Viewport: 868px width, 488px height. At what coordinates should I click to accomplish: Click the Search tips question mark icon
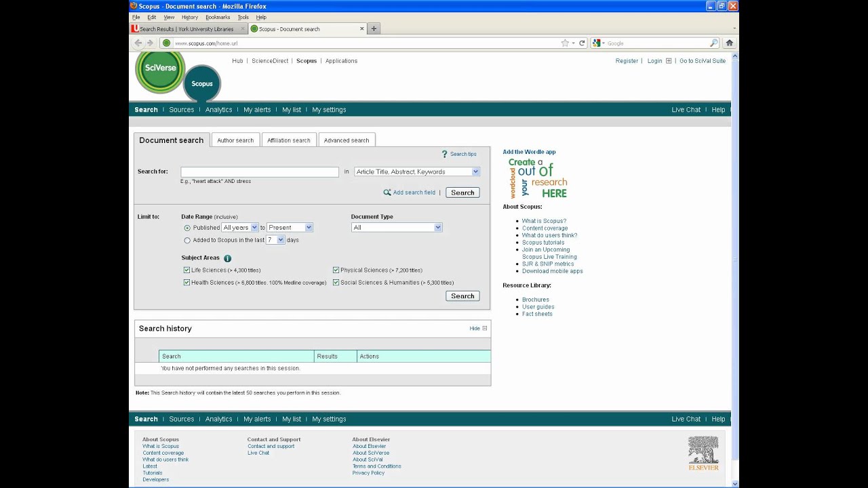click(x=445, y=154)
